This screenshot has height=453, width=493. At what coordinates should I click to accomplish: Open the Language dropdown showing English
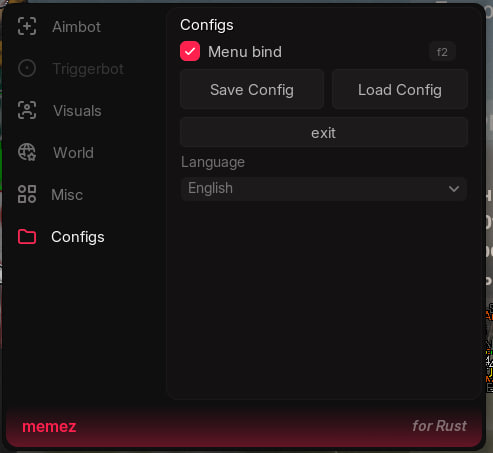point(323,189)
